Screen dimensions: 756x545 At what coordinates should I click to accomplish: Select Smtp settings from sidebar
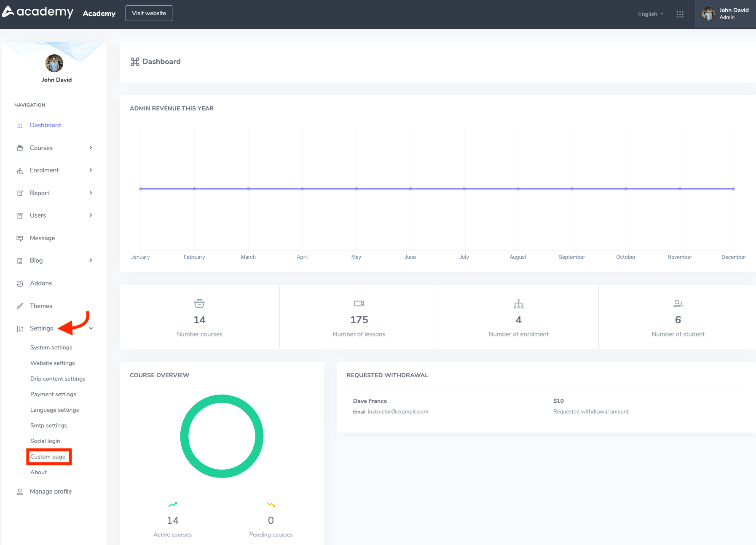48,425
